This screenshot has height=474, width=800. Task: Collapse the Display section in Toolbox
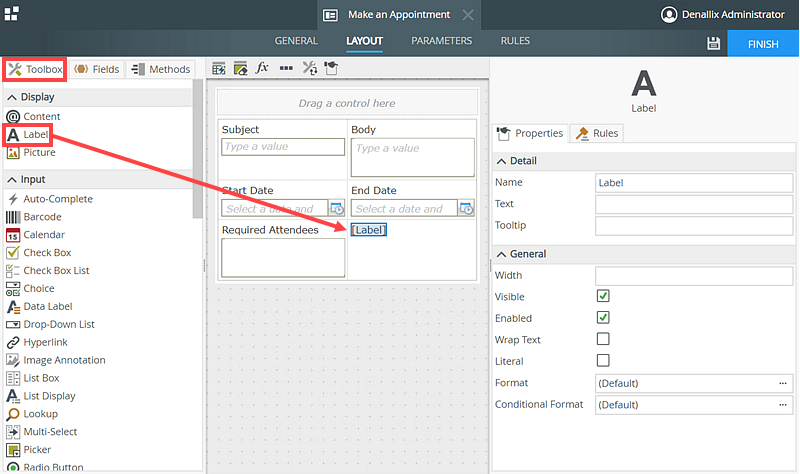click(12, 97)
